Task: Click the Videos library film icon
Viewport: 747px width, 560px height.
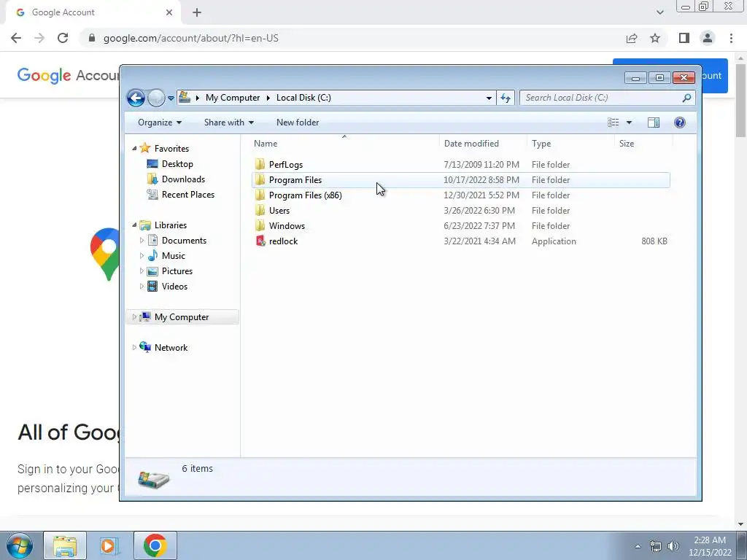Action: click(152, 286)
